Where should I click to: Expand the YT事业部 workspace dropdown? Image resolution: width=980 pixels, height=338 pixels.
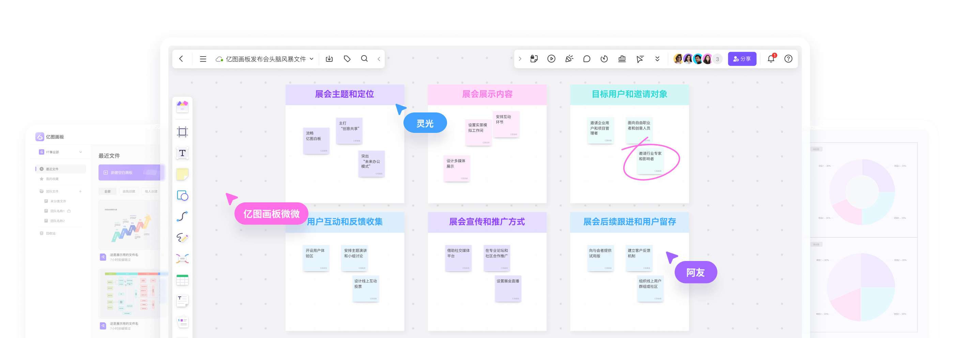pos(80,152)
